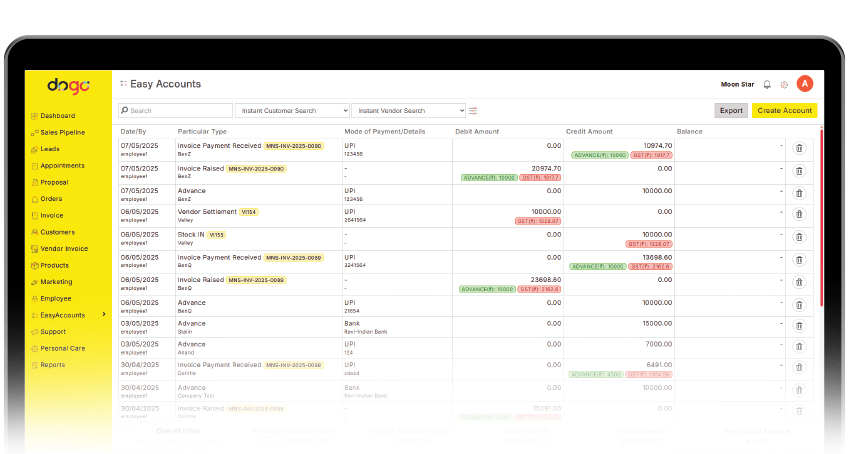
Task: Click the settings gear icon in header
Action: click(x=785, y=84)
